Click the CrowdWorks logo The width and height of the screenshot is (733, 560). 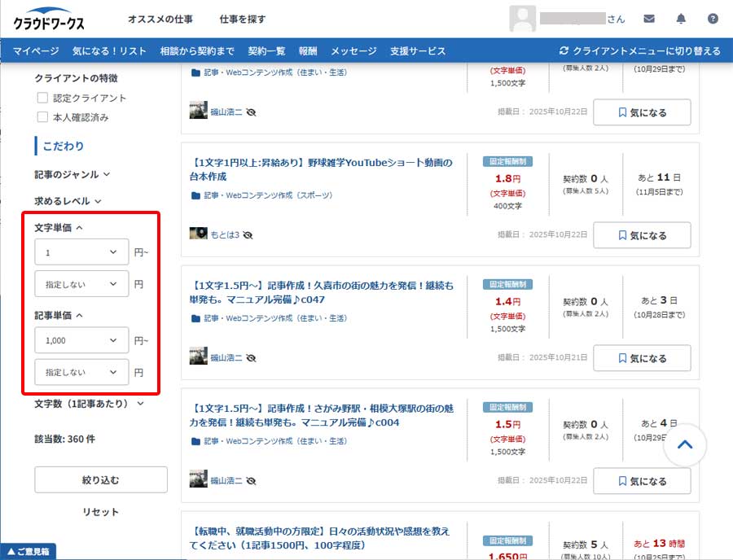coord(49,20)
